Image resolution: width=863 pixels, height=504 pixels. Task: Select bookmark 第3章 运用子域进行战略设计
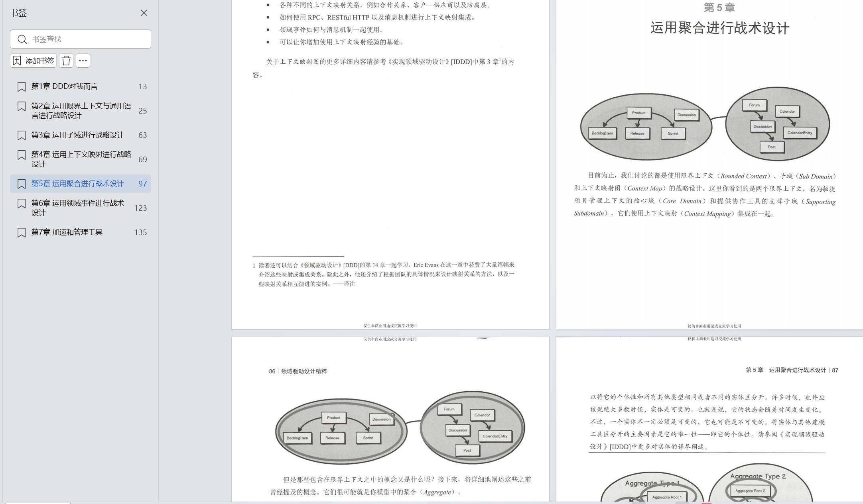77,135
